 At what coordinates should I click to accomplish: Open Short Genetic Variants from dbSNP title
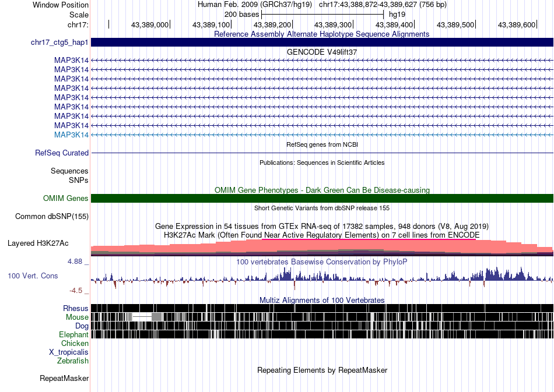322,208
